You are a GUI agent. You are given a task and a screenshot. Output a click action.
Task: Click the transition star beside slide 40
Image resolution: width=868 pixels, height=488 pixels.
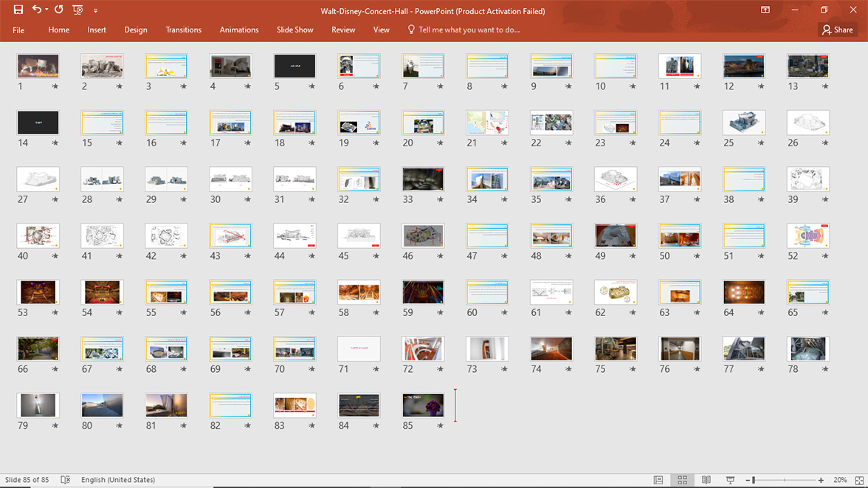55,256
